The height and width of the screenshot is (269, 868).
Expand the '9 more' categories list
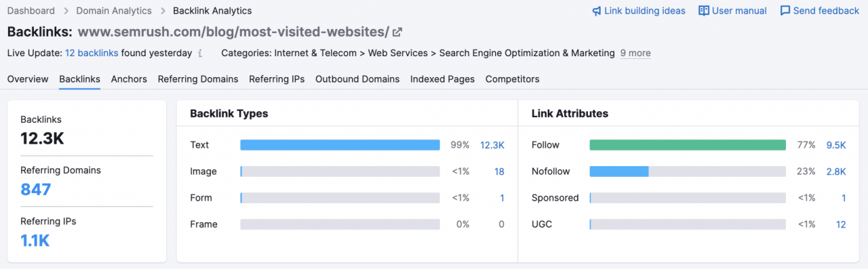pos(635,53)
